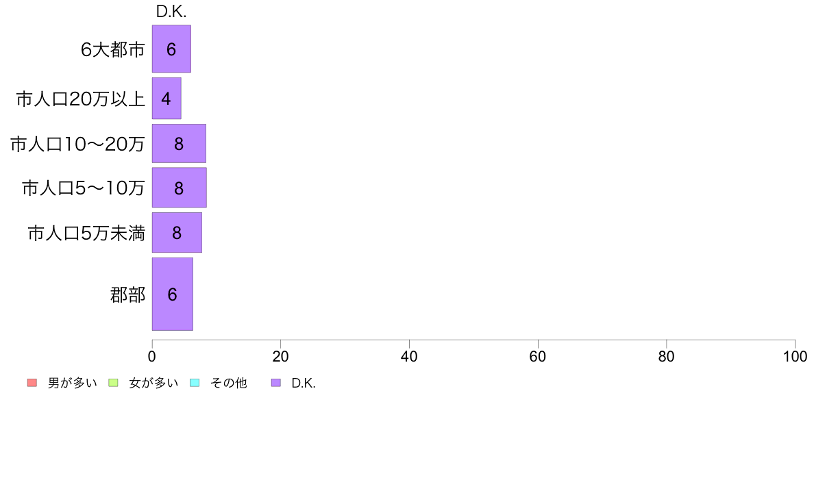Click the red 男が多い legend swatch

point(32,383)
